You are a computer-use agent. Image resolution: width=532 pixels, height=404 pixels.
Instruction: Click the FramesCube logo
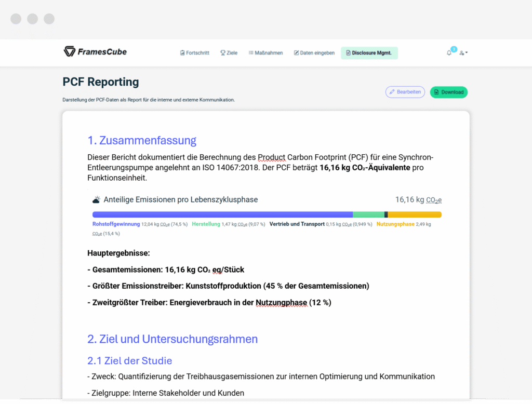[x=95, y=51]
